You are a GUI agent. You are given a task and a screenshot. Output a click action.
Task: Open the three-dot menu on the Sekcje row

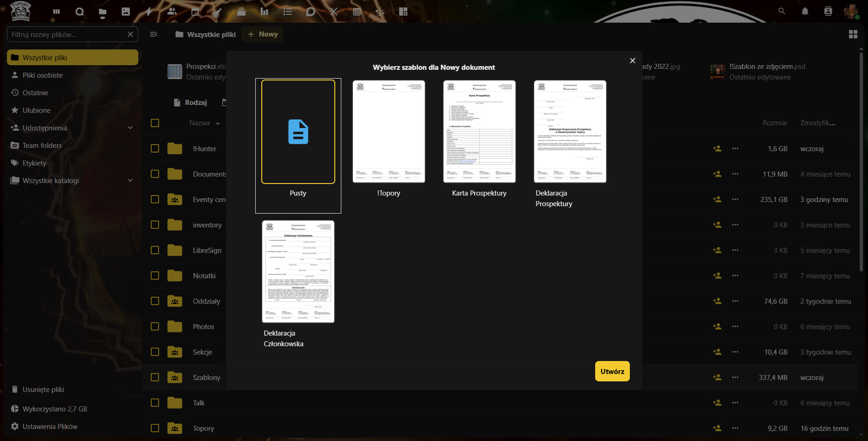tap(735, 352)
